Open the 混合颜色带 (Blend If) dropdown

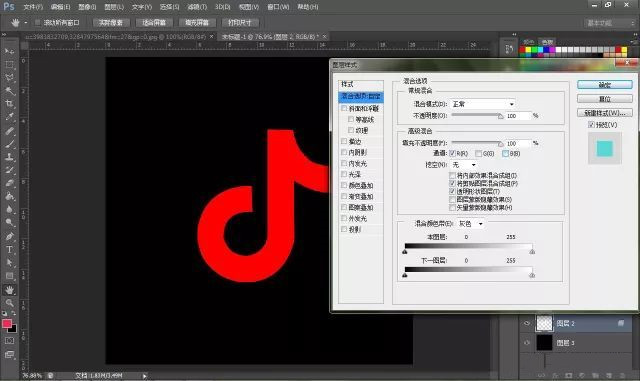click(471, 224)
